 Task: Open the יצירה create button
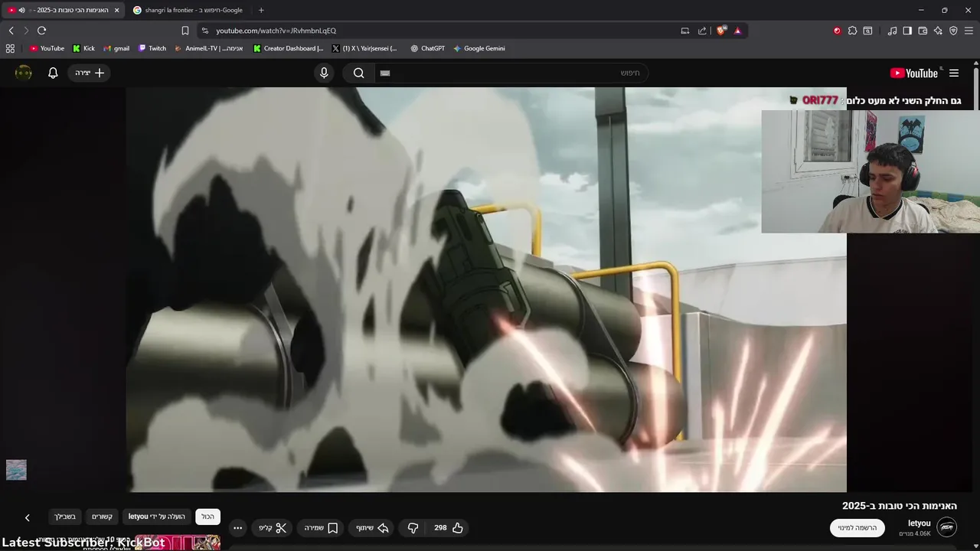click(90, 73)
